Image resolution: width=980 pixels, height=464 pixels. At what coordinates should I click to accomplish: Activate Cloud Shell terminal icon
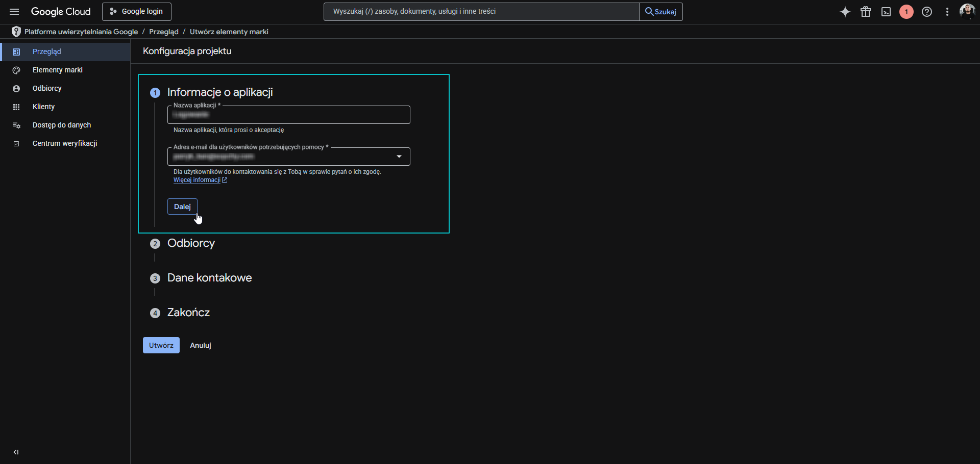pyautogui.click(x=886, y=11)
